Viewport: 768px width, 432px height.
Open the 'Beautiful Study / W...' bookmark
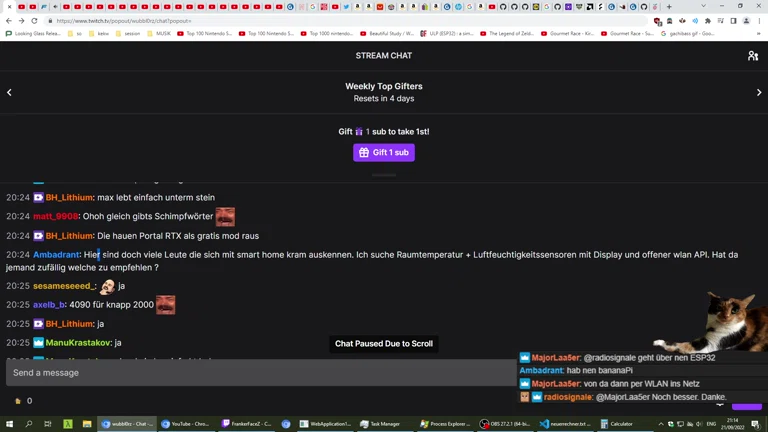(387, 34)
